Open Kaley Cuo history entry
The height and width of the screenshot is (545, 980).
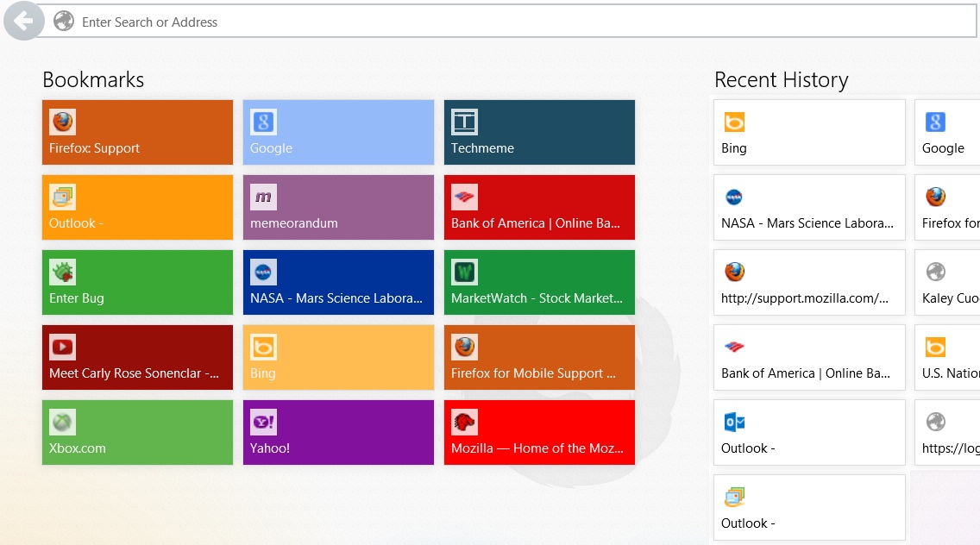point(947,282)
